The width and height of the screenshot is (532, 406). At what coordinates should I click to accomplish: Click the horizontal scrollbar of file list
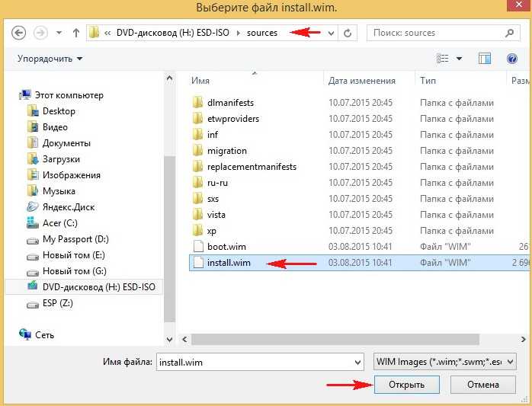[335, 339]
